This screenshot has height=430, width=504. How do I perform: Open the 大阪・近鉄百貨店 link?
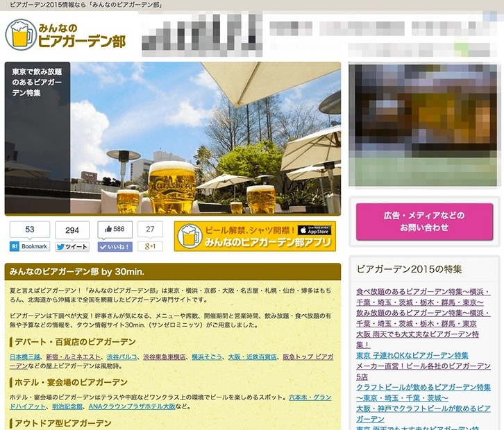[252, 356]
